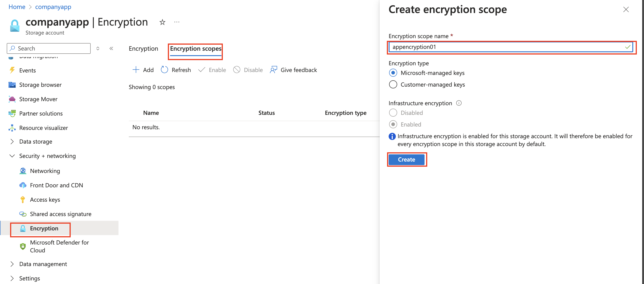Viewport: 644px width, 284px height.
Task: Click the Encryption lock icon in the sidebar
Action: click(23, 228)
